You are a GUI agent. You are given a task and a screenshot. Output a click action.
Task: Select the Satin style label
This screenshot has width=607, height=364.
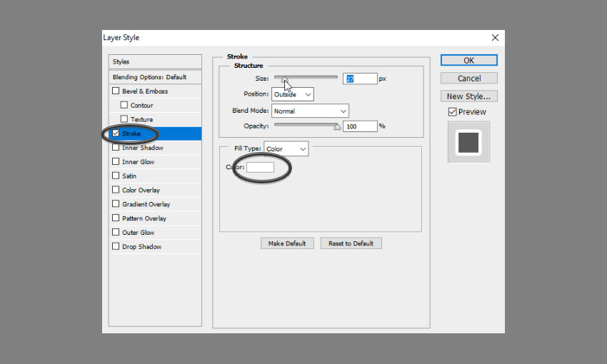pyautogui.click(x=129, y=176)
